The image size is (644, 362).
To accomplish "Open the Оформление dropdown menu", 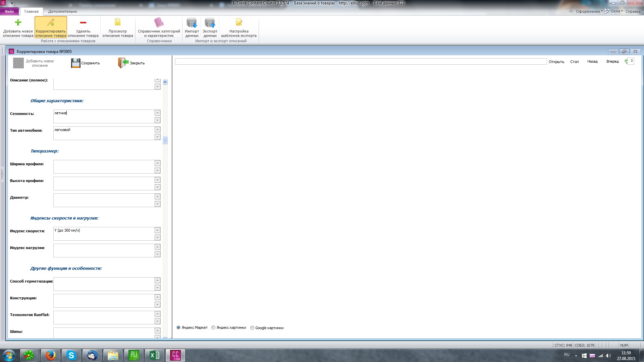I will coord(589,11).
